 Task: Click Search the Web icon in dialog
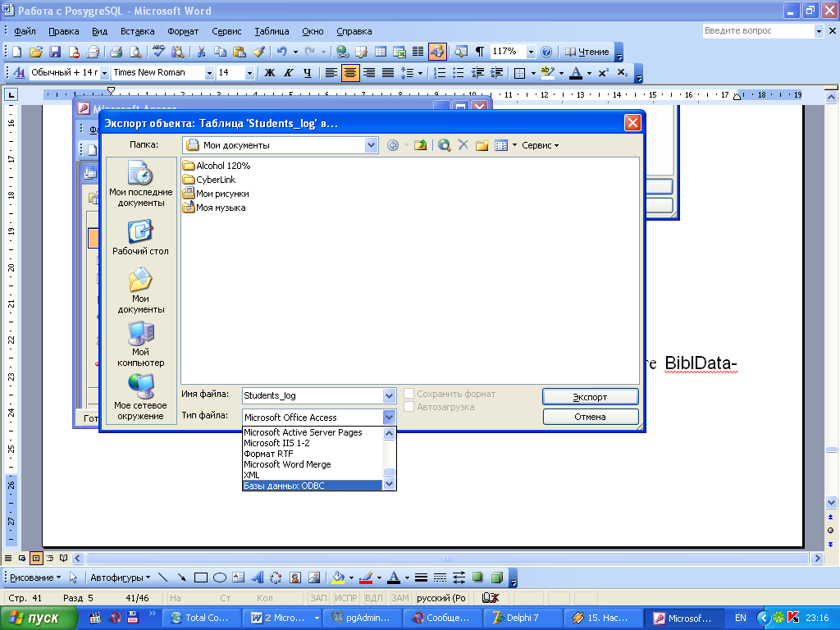tap(444, 145)
